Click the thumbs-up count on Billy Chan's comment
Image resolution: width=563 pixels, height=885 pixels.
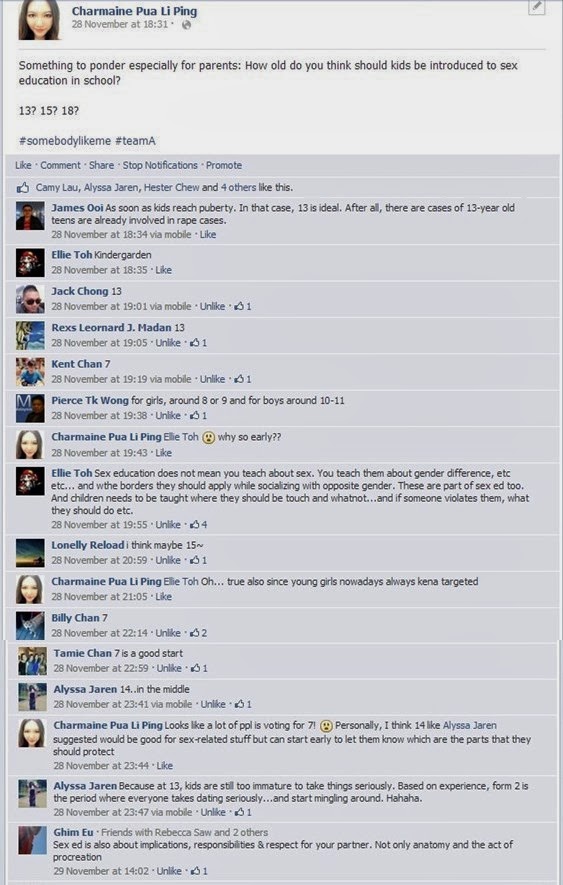(199, 633)
